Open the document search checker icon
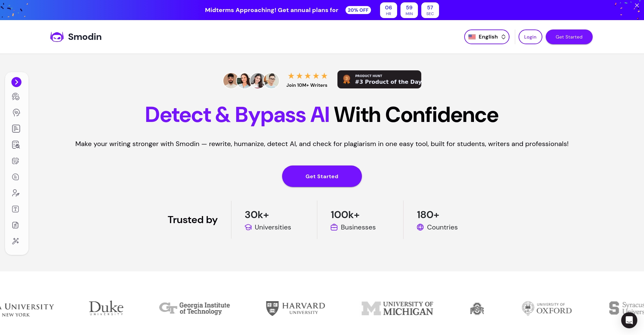 click(x=16, y=145)
